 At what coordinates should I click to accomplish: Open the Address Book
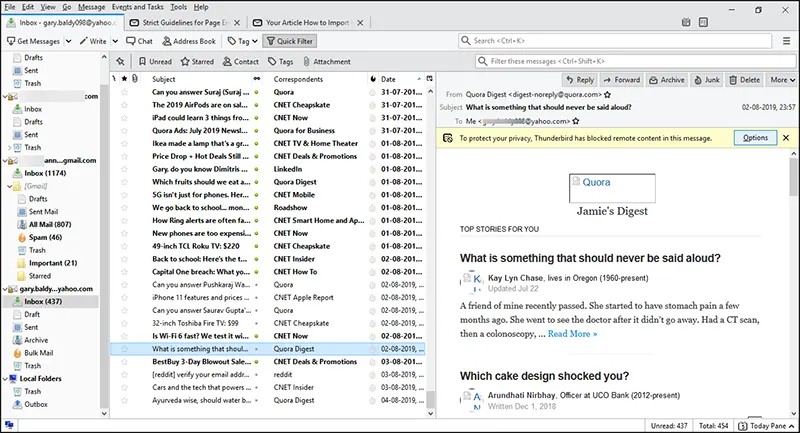click(x=189, y=41)
